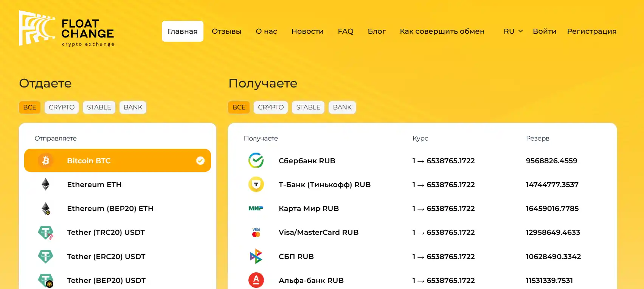Click the Ethereum (BEP20) coin icon
Screen dimensions: 644x289
click(46, 208)
